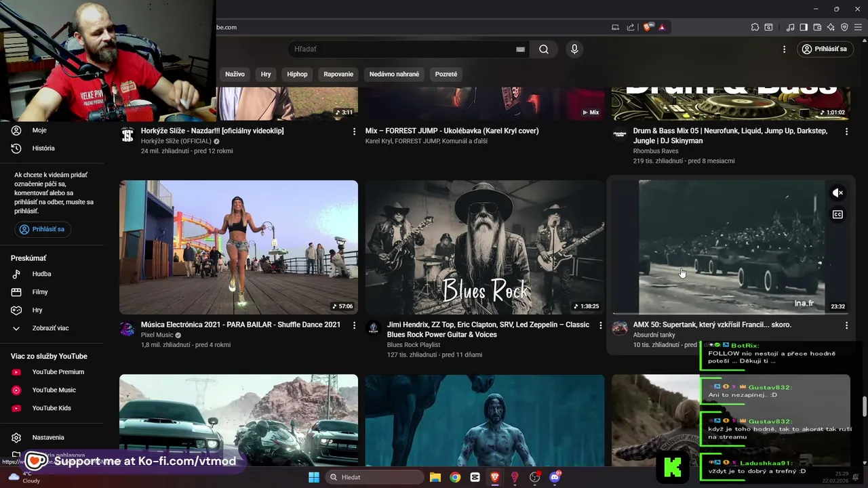Select the Nedávno nahrané filter chip

pos(394,74)
